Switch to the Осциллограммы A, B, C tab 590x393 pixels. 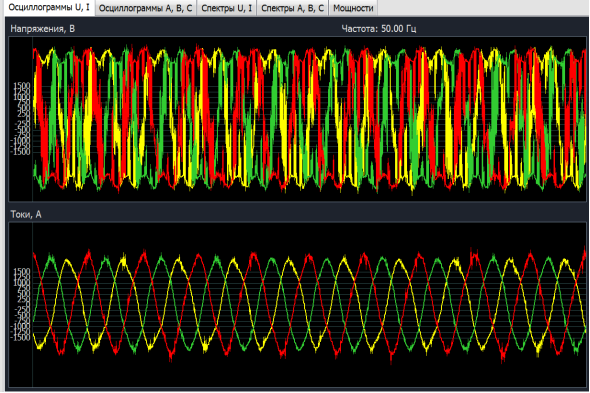tap(146, 8)
